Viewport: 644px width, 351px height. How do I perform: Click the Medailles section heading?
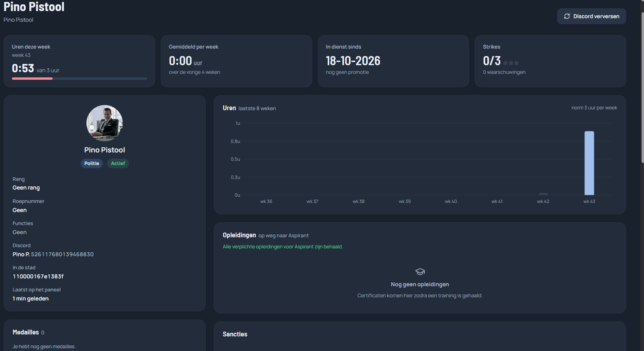click(x=26, y=332)
